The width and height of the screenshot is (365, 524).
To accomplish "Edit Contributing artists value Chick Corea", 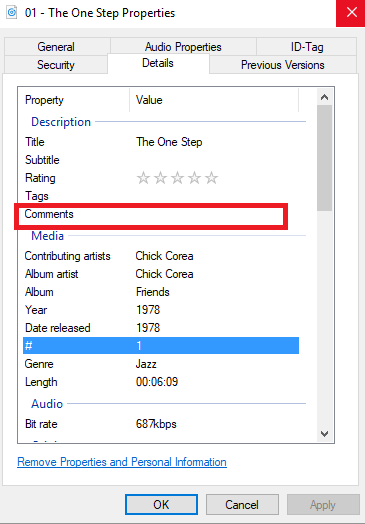I will (x=164, y=256).
